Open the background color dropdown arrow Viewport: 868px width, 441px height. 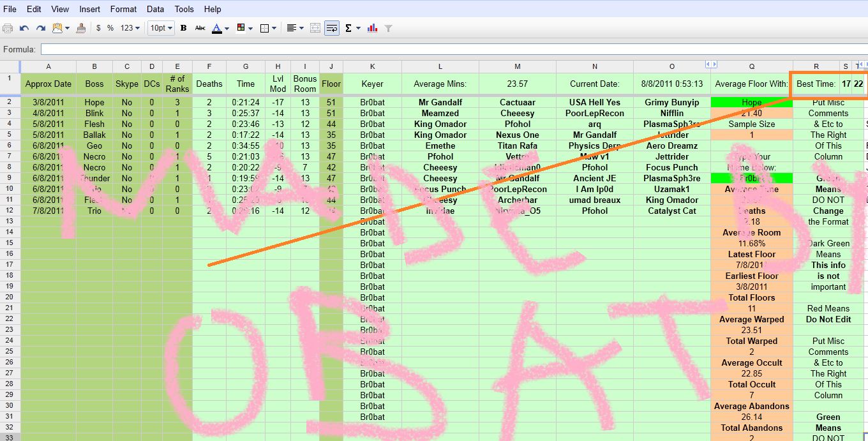250,28
